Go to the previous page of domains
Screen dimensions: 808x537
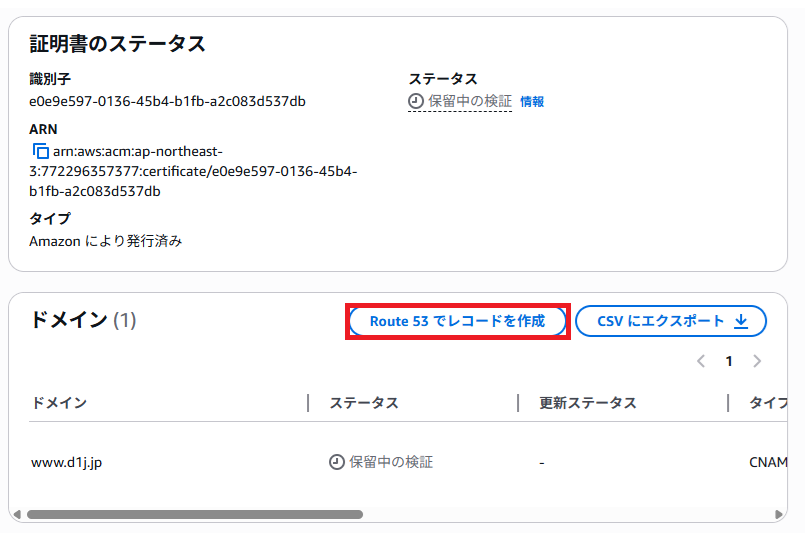701,361
